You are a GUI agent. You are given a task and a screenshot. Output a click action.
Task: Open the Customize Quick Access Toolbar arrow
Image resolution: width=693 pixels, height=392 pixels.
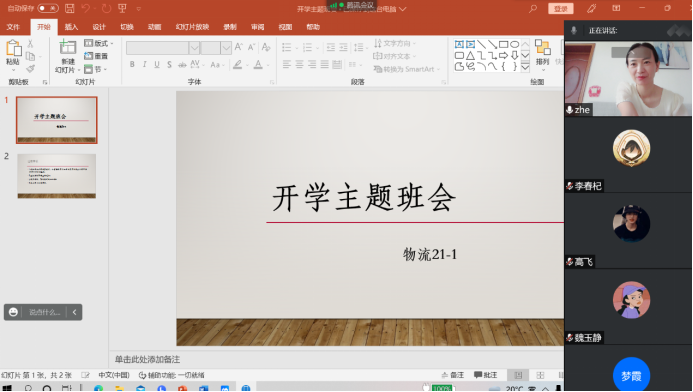[138, 8]
